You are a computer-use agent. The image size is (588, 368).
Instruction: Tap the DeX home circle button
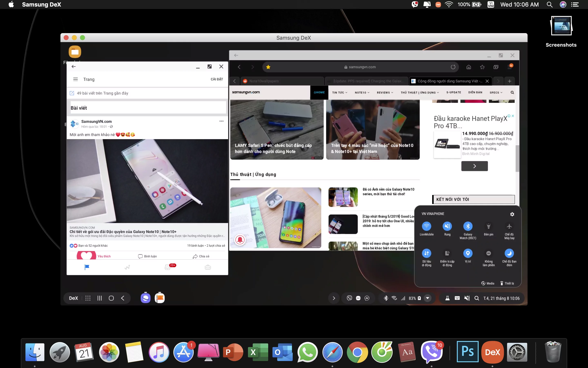[111, 298]
